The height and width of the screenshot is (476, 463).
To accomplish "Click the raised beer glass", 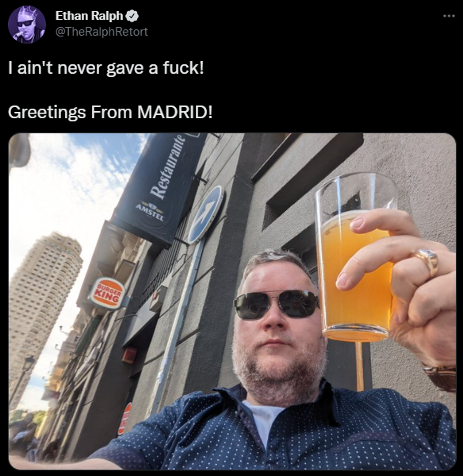I will click(356, 257).
